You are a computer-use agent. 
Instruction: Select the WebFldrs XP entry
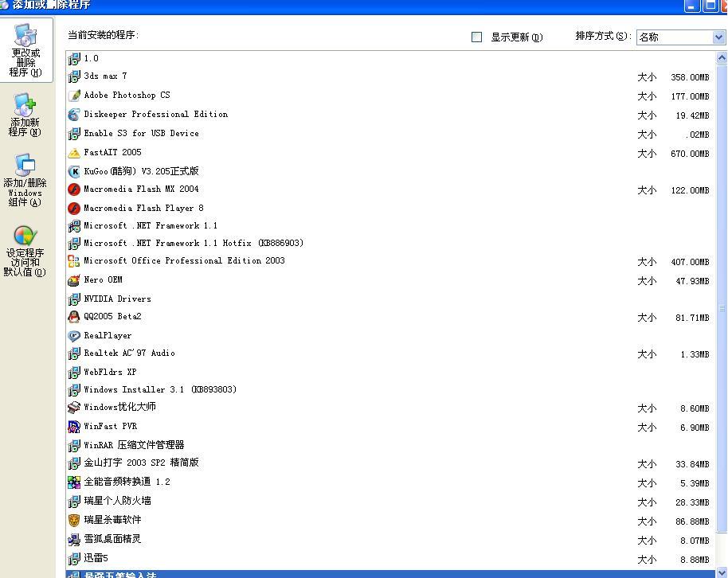click(390, 373)
